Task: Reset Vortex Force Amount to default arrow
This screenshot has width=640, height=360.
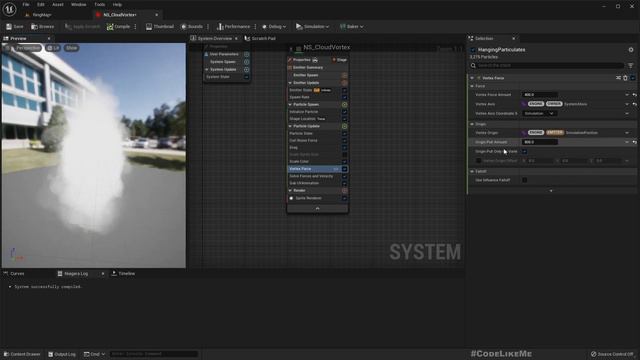Action: click(635, 95)
